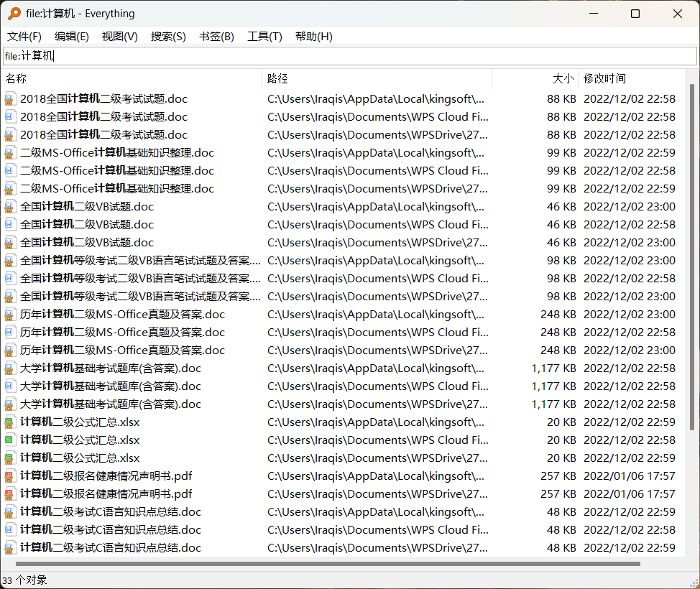This screenshot has width=700, height=589.
Task: Select doc icon of 2018全国计算机二级考试试题 in AppData kingsoft
Action: coord(9,99)
